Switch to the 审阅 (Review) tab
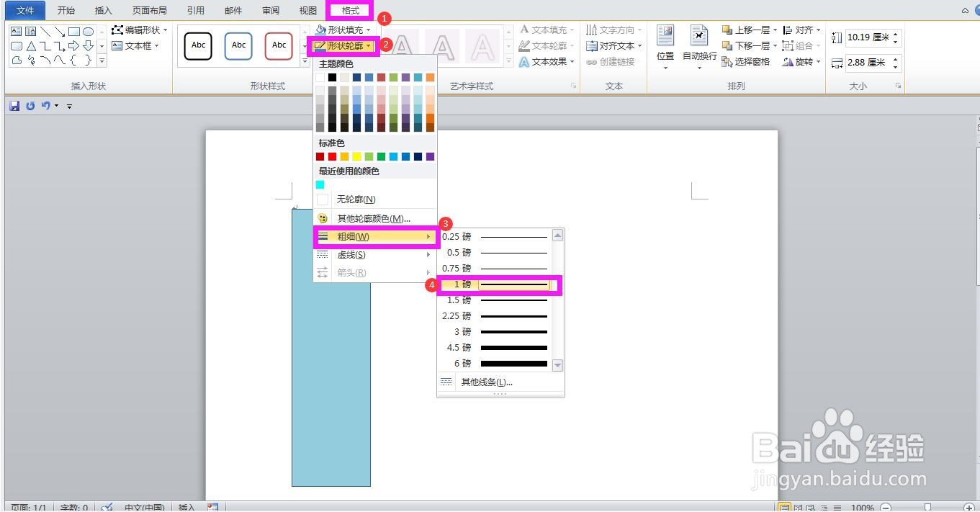This screenshot has height=512, width=980. [x=271, y=10]
